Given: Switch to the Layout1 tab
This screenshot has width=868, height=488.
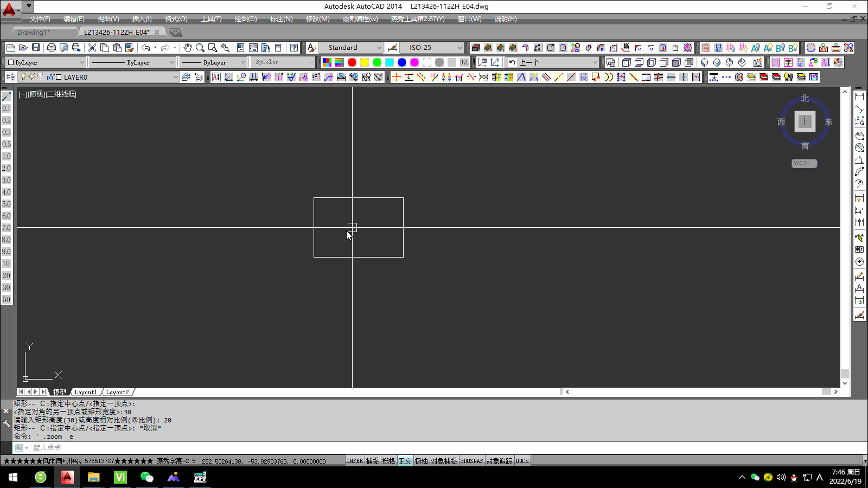Looking at the screenshot, I should point(86,392).
